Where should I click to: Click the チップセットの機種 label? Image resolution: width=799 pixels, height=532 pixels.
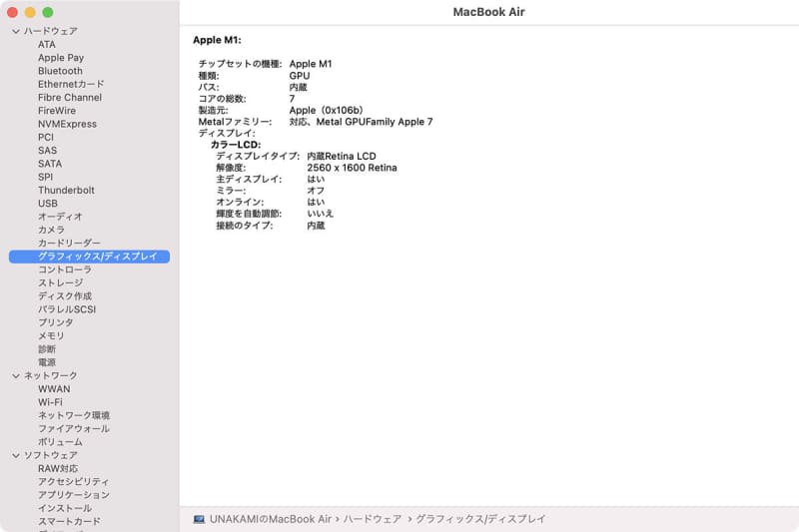(240, 64)
